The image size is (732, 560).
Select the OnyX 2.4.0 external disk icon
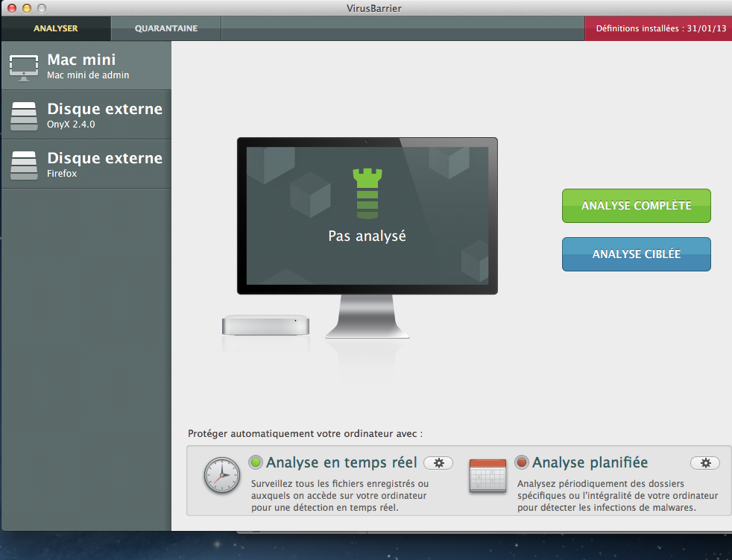coord(24,116)
